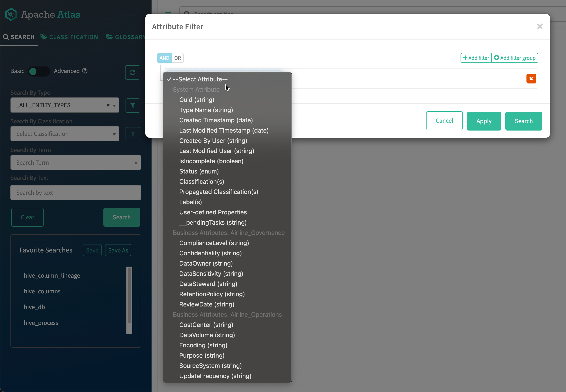
Task: Toggle Basic/Advanced search switch
Action: 39,71
